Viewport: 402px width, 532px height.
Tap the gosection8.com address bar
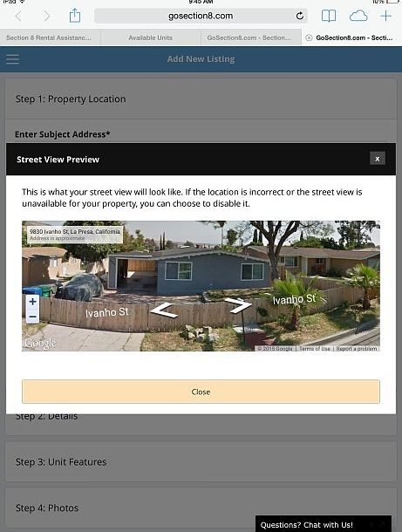tap(201, 16)
